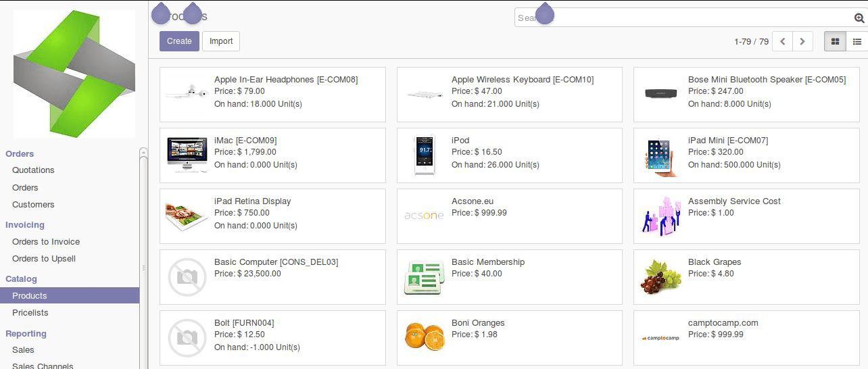Image resolution: width=868 pixels, height=369 pixels.
Task: Click On hand -1.000 Unit(s) text
Action: (x=257, y=347)
